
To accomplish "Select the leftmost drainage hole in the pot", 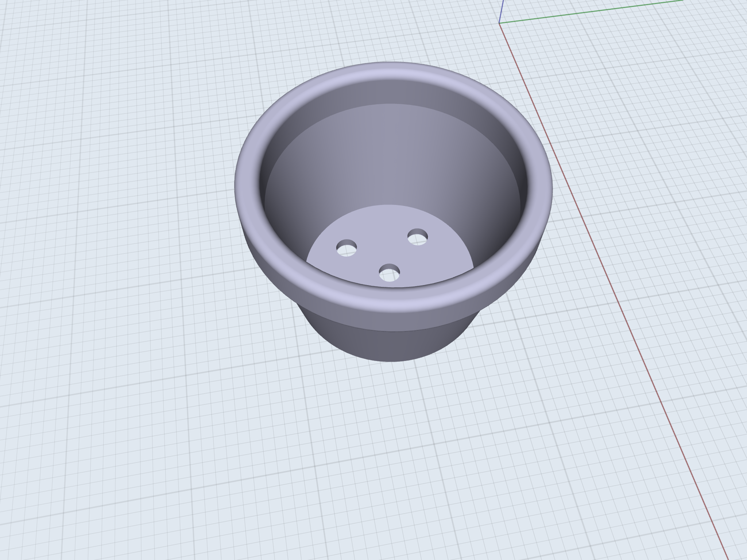I will (347, 248).
